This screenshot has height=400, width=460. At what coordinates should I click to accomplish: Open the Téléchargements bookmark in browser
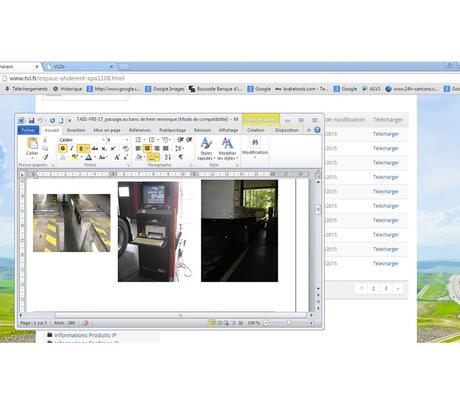coord(26,89)
